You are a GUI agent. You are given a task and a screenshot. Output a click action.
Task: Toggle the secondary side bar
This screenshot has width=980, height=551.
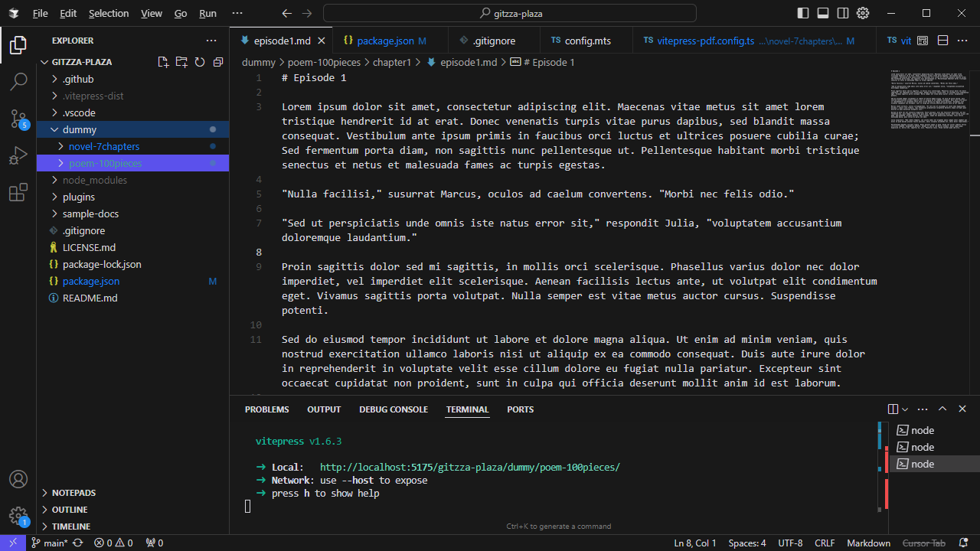point(843,13)
